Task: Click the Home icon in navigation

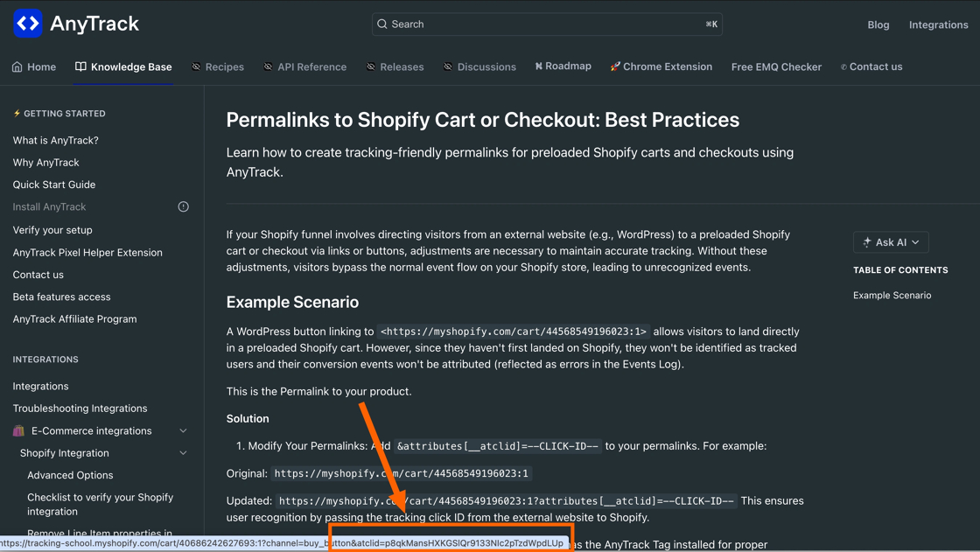Action: point(17,66)
